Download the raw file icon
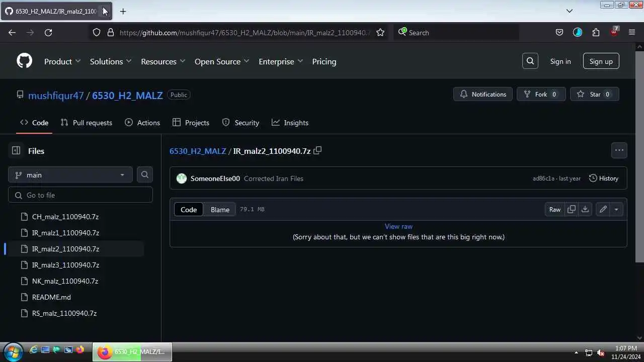Viewport: 644px width, 362px height. click(585, 209)
